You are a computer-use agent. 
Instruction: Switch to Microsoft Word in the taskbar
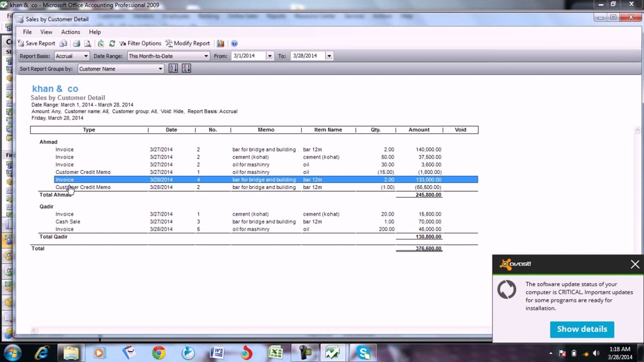[x=217, y=353]
